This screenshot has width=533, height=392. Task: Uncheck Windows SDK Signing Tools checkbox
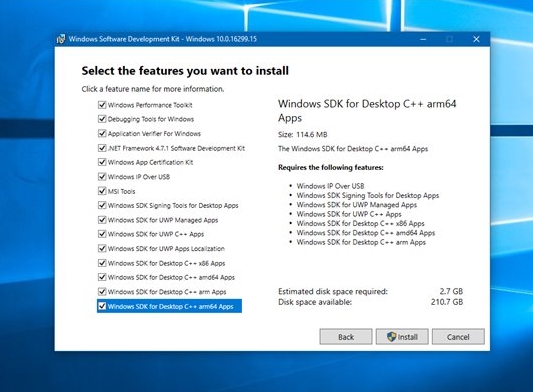(102, 205)
